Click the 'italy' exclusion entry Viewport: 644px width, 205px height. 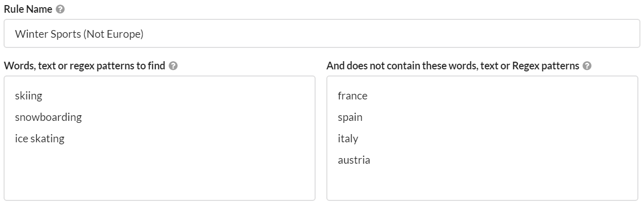348,139
